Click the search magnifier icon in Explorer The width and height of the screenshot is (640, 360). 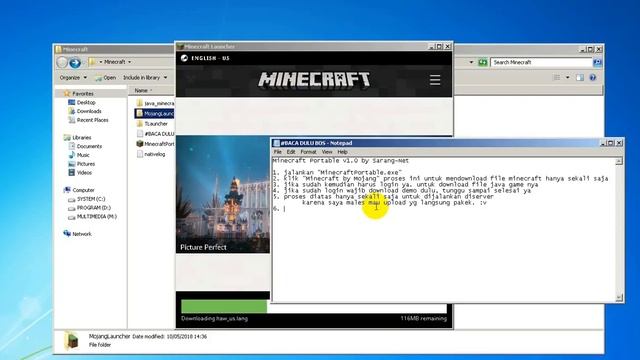click(x=597, y=62)
